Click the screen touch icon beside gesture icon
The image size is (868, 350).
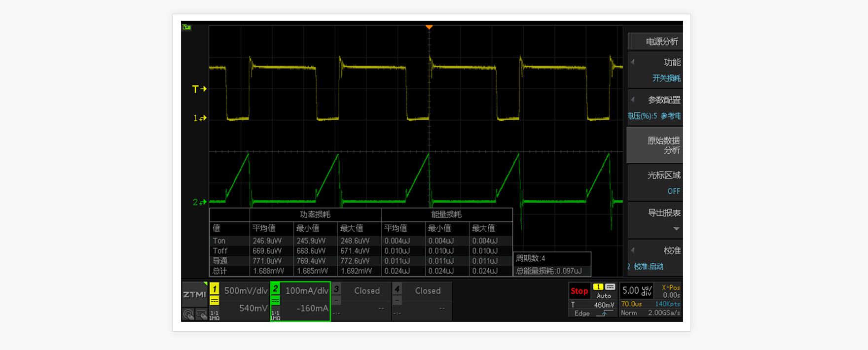(x=201, y=314)
